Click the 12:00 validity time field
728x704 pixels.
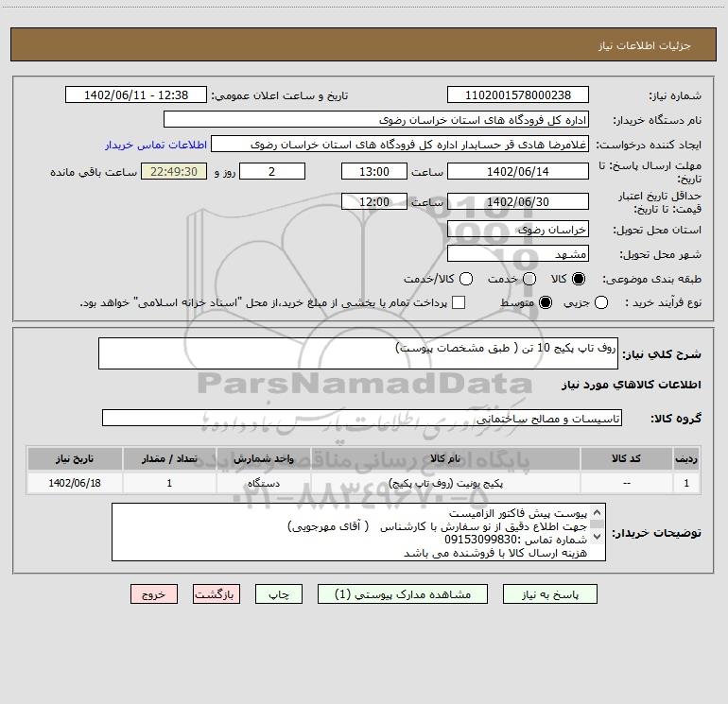pyautogui.click(x=374, y=201)
